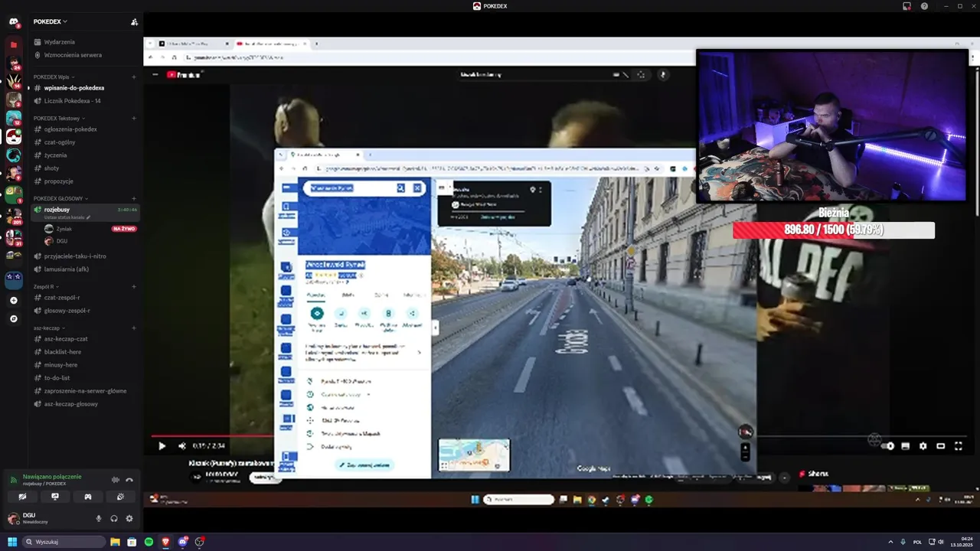Screen dimensions: 980x551
Task: Toggle microphone mute in user panel
Action: tap(98, 518)
